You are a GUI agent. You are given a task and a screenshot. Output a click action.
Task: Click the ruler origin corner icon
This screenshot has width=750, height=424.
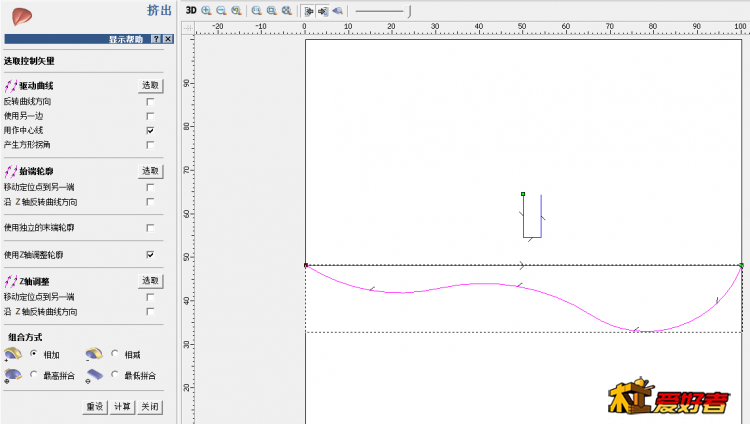point(188,28)
